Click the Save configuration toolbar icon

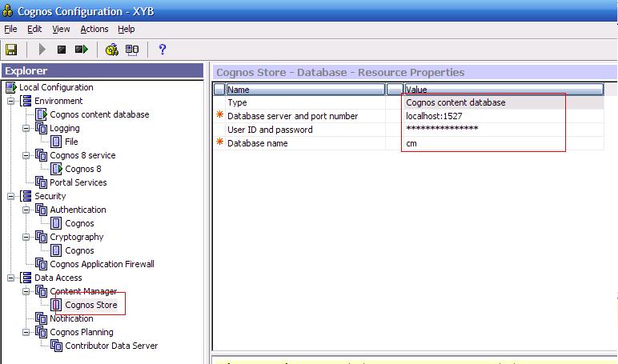[11, 50]
